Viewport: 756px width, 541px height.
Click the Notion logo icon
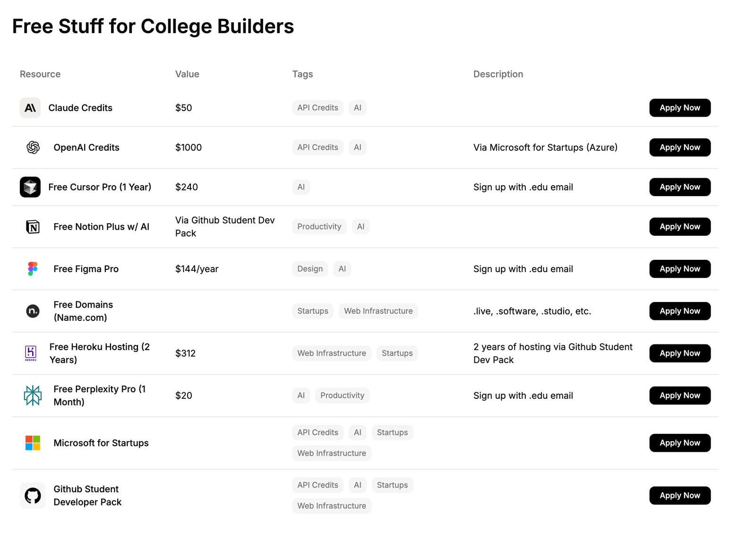click(33, 227)
